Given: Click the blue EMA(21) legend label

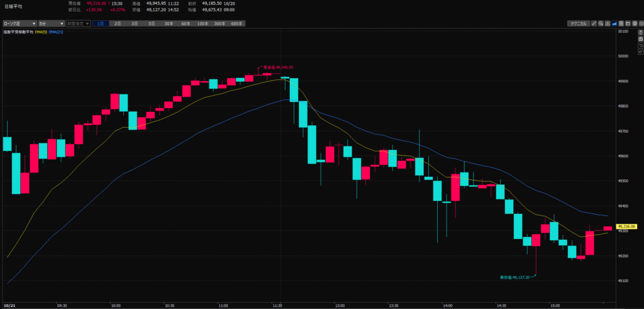Looking at the screenshot, I should point(55,31).
